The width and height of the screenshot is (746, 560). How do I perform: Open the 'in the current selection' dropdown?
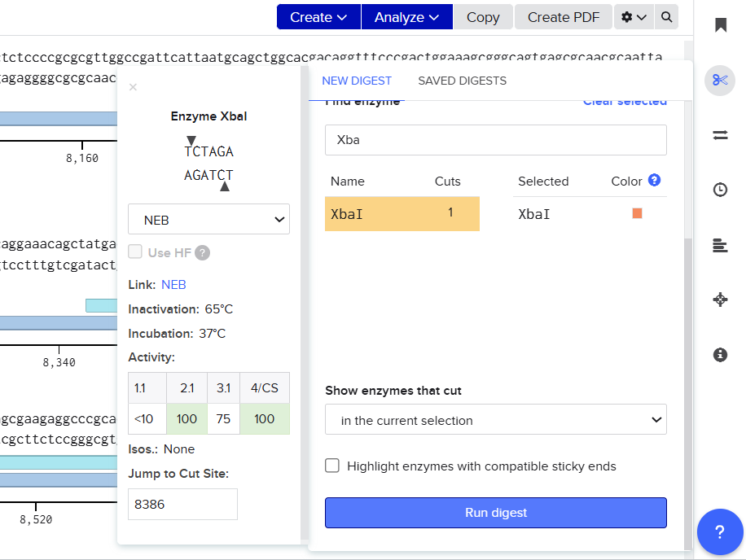[496, 420]
